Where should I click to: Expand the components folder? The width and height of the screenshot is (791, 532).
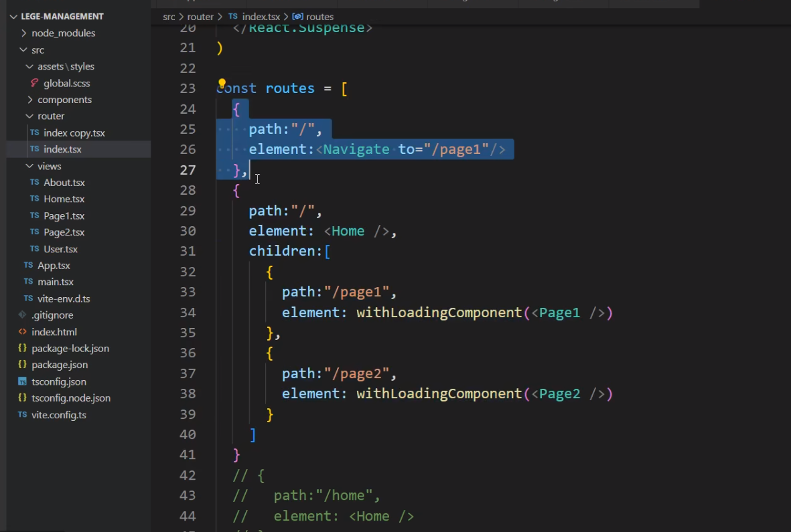click(x=29, y=100)
